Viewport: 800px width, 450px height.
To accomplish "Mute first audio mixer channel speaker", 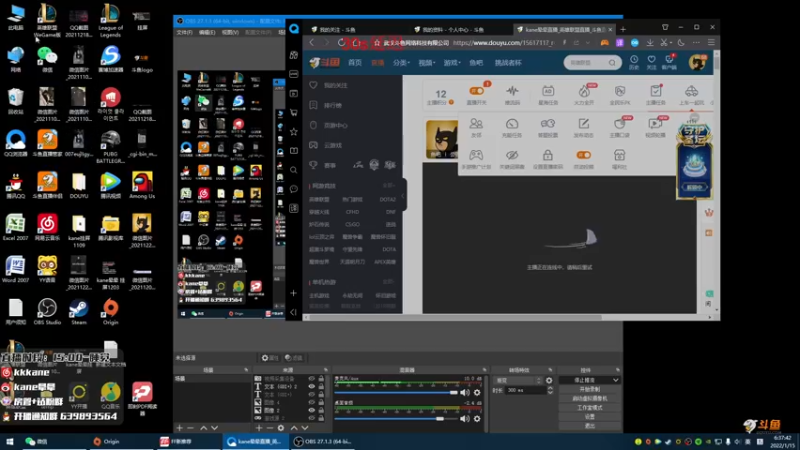I will click(464, 392).
